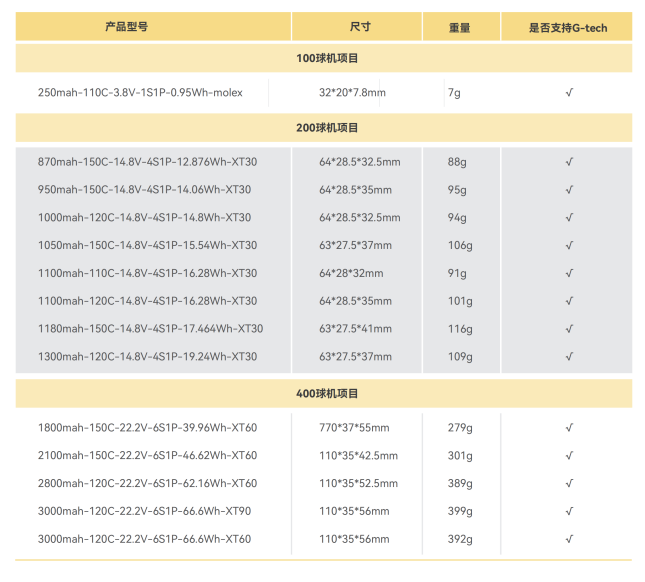Click the 重量 column header
This screenshot has height=582, width=645.
click(460, 28)
